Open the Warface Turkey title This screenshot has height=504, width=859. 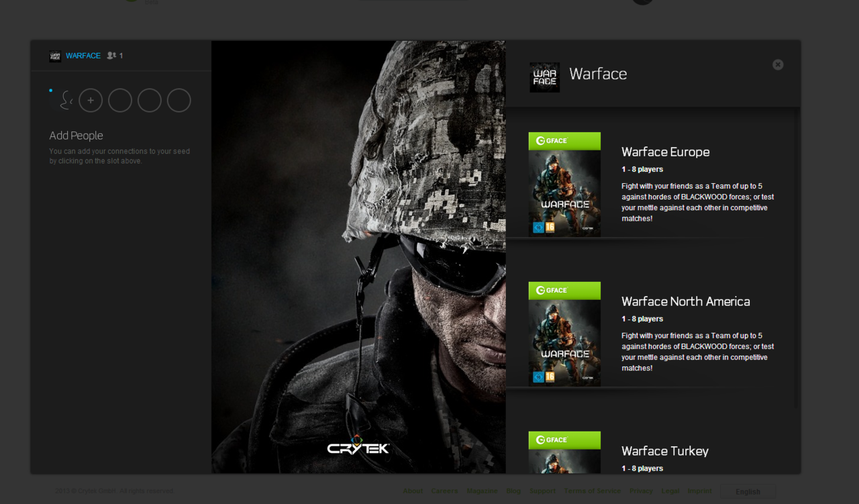coord(665,451)
